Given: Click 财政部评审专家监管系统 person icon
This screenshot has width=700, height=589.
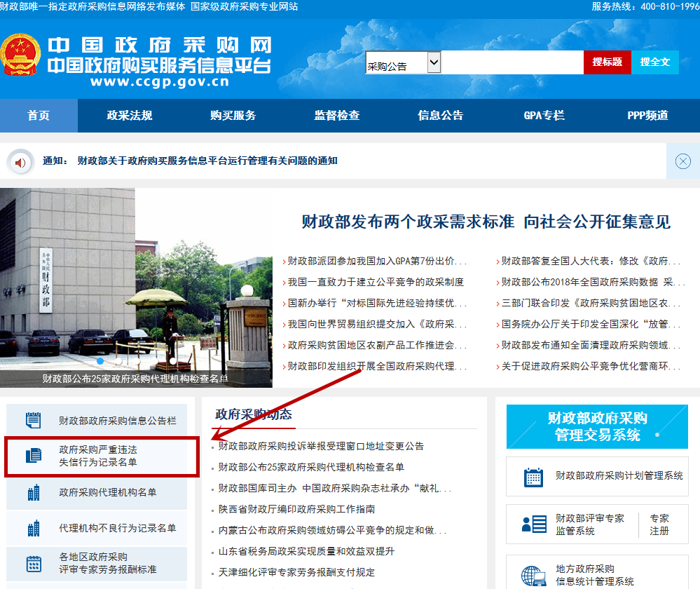Looking at the screenshot, I should (533, 524).
